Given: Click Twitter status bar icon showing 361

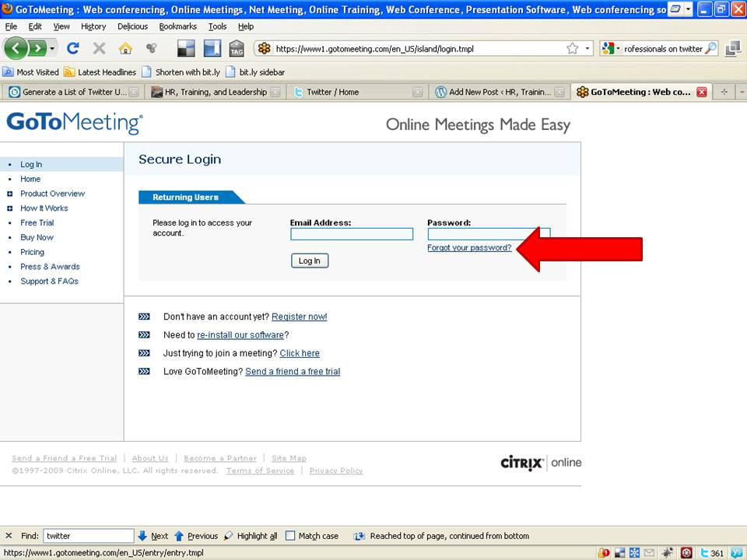Looking at the screenshot, I should tap(712, 553).
